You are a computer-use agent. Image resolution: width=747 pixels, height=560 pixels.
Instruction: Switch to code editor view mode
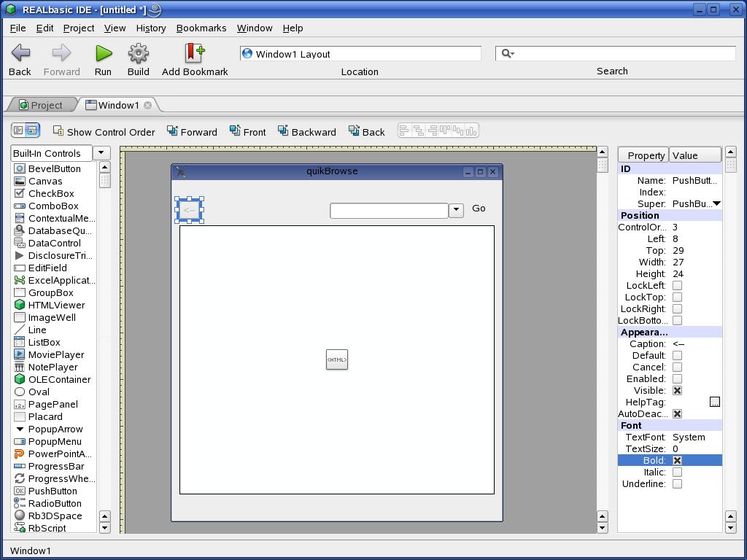click(18, 130)
